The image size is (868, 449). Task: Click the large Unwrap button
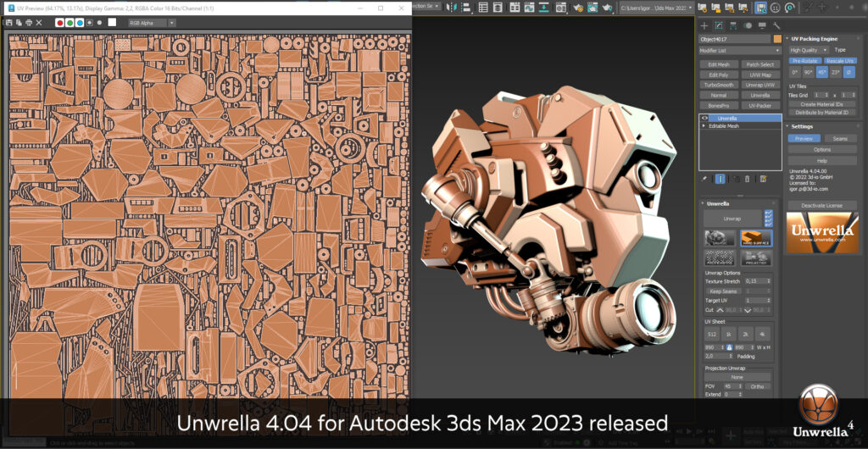pos(732,219)
